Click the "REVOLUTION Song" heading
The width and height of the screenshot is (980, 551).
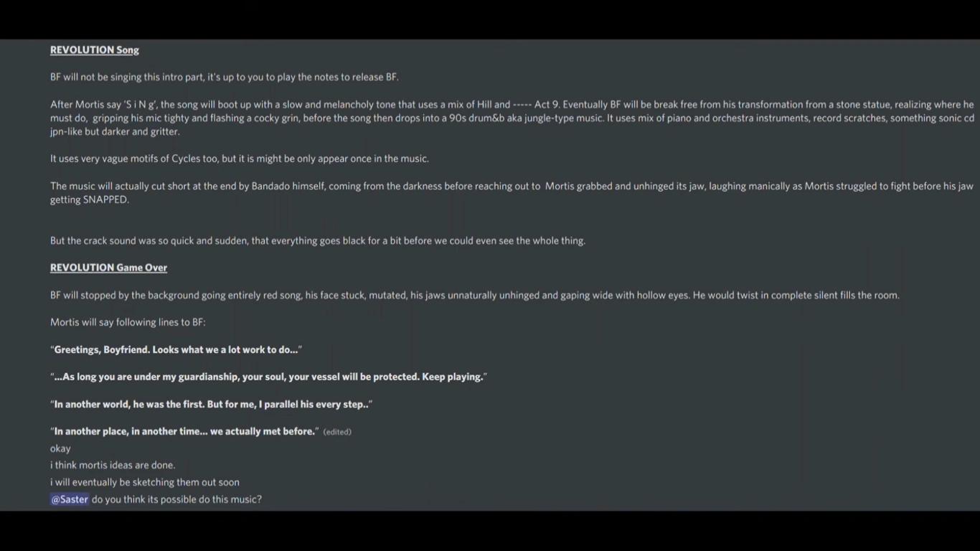pos(95,50)
